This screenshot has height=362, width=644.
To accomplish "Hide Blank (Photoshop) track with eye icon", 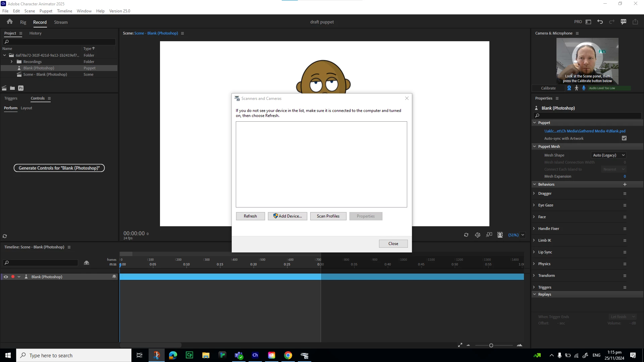I will coord(6,277).
